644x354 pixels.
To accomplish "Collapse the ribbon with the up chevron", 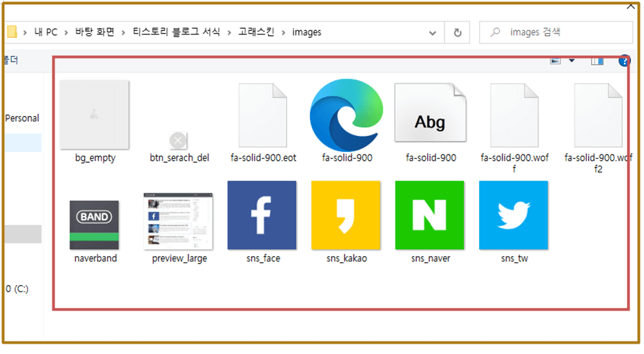I will [631, 7].
